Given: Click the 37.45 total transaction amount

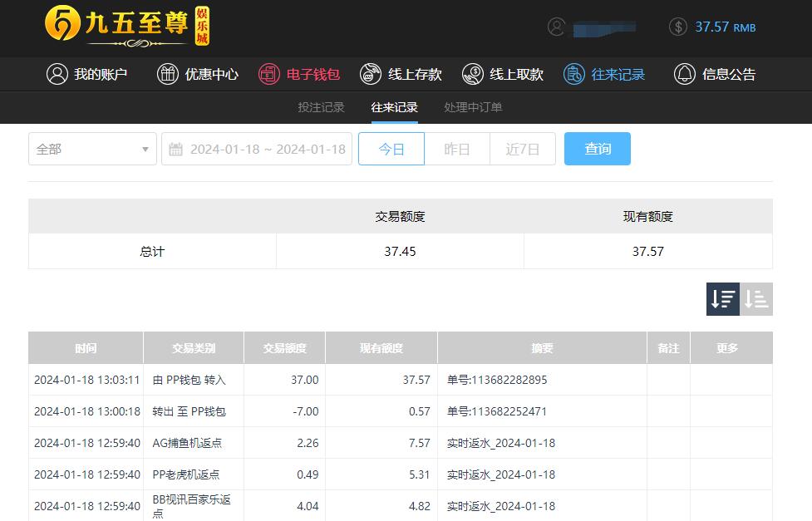Looking at the screenshot, I should (x=400, y=252).
